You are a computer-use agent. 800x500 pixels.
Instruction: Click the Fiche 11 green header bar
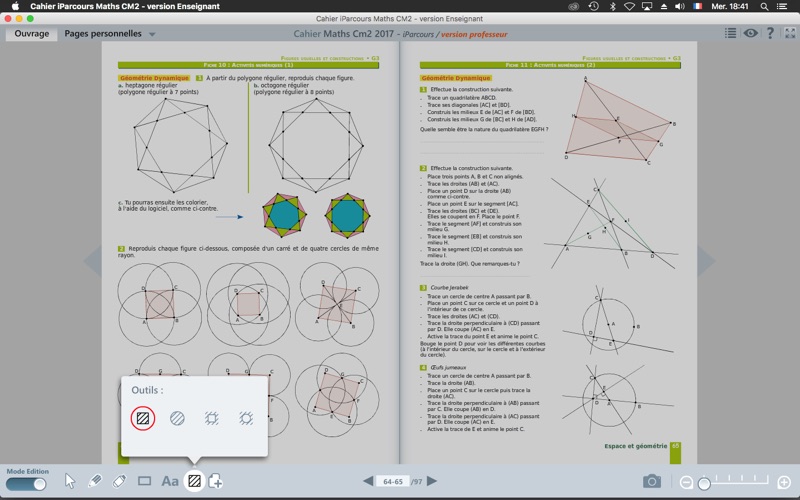click(x=550, y=65)
